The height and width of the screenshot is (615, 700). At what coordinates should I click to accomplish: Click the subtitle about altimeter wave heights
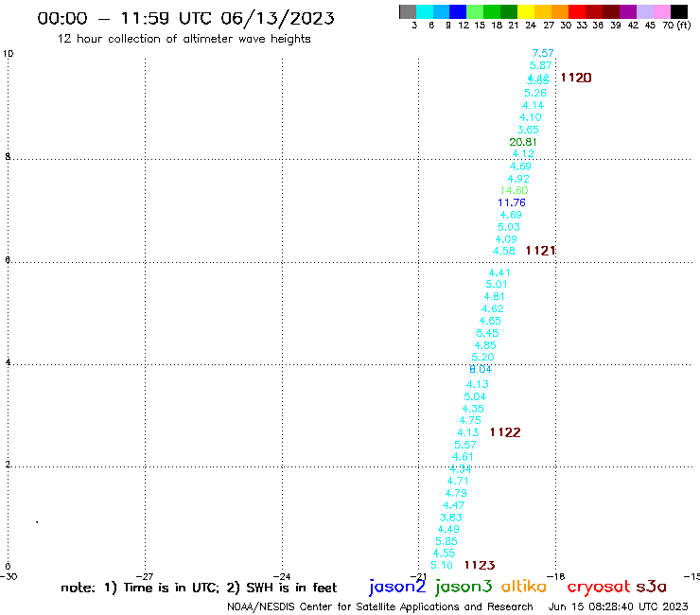pos(184,39)
